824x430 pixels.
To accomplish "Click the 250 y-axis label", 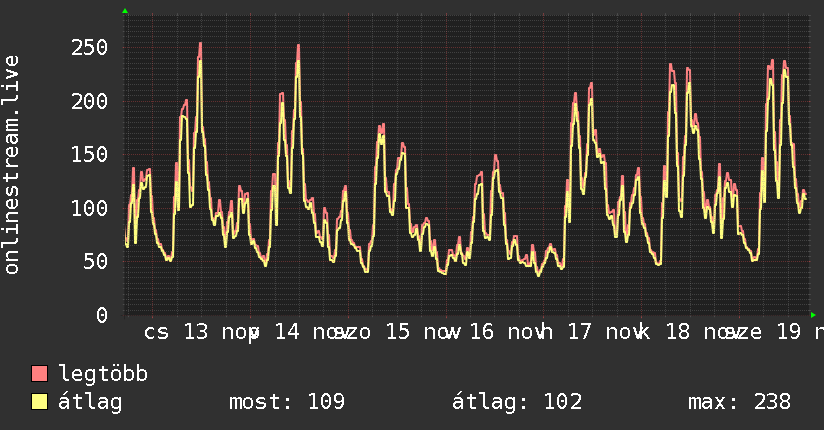I will coord(89,48).
